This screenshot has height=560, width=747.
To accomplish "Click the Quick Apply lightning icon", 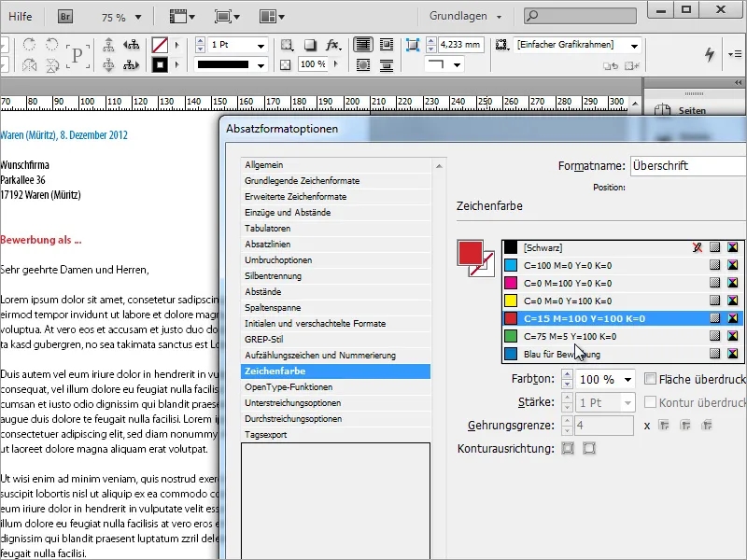I will [710, 54].
